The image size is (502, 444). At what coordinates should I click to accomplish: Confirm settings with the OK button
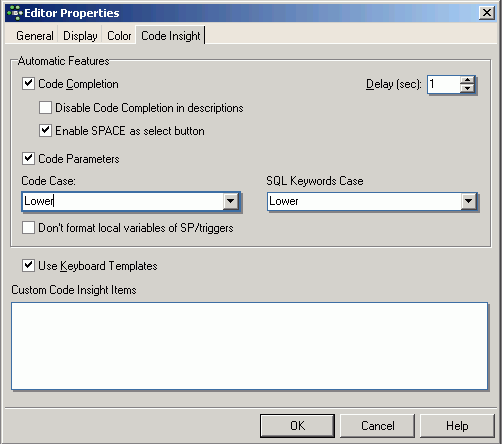(297, 426)
